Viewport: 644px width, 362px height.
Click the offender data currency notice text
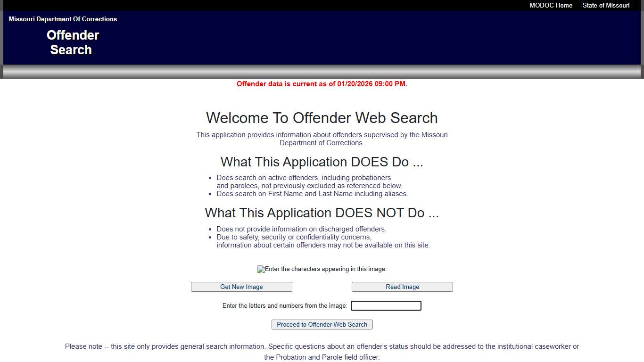[322, 84]
